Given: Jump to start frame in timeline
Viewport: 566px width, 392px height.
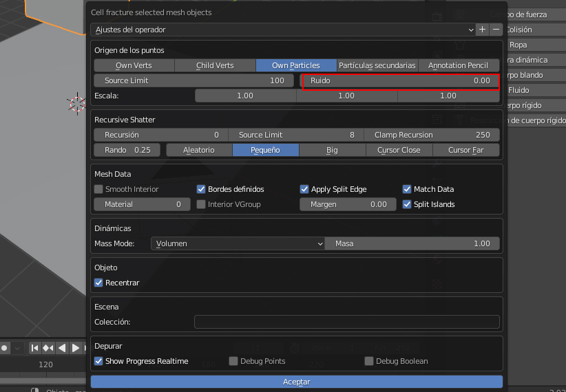Looking at the screenshot, I should [34, 348].
